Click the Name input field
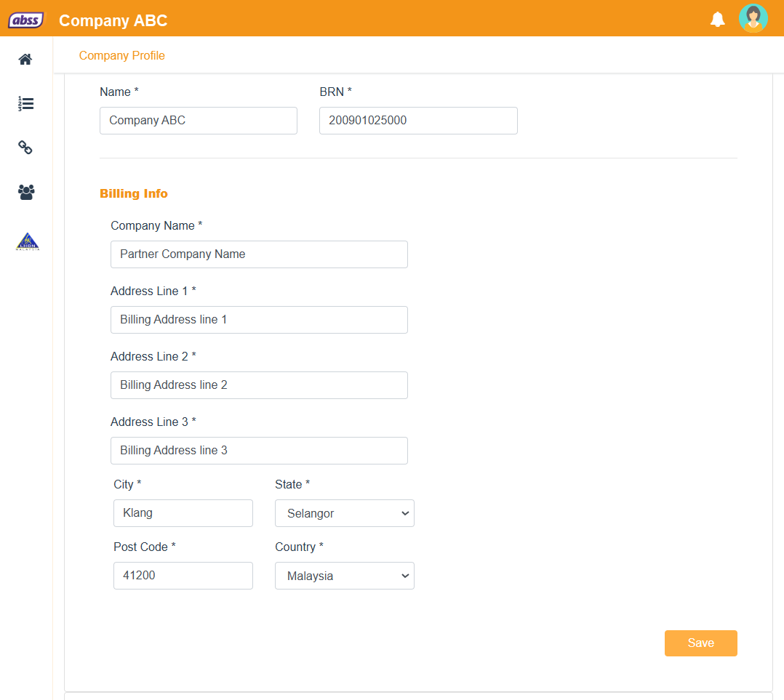 pos(198,121)
